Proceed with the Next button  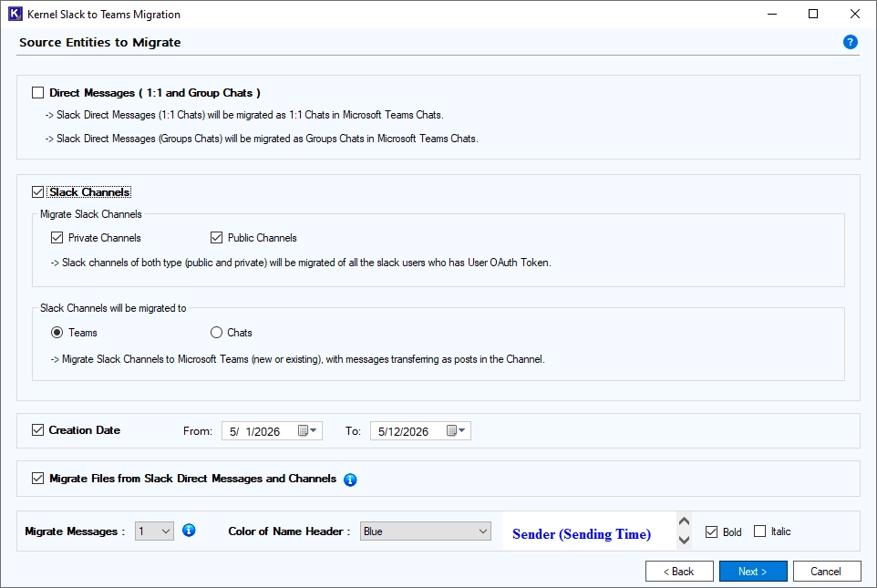(x=753, y=572)
